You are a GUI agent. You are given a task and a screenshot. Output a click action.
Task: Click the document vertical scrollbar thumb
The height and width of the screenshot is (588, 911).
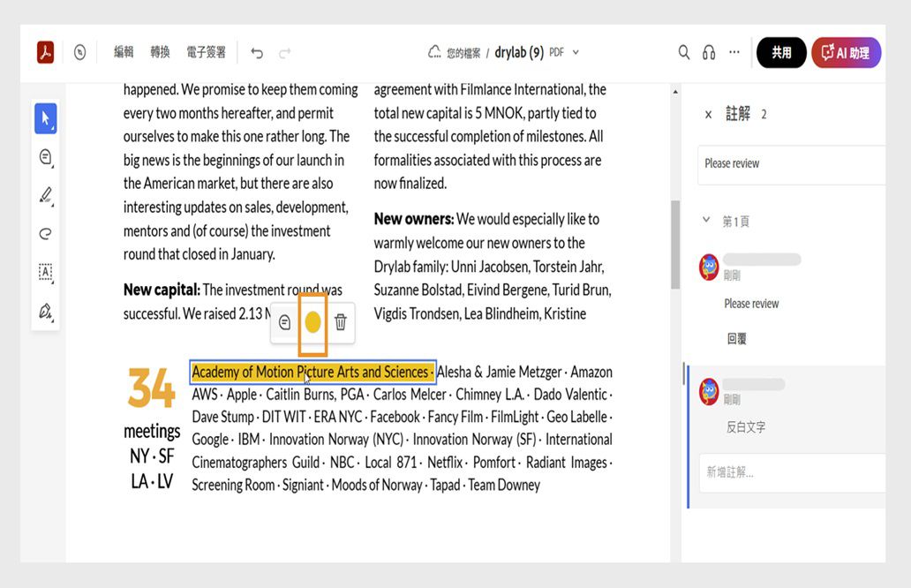coord(675,244)
